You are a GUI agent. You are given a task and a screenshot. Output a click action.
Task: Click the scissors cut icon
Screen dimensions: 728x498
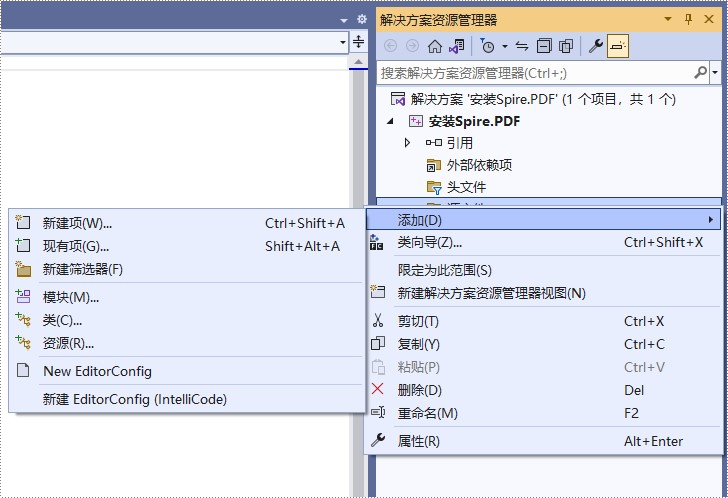click(378, 321)
